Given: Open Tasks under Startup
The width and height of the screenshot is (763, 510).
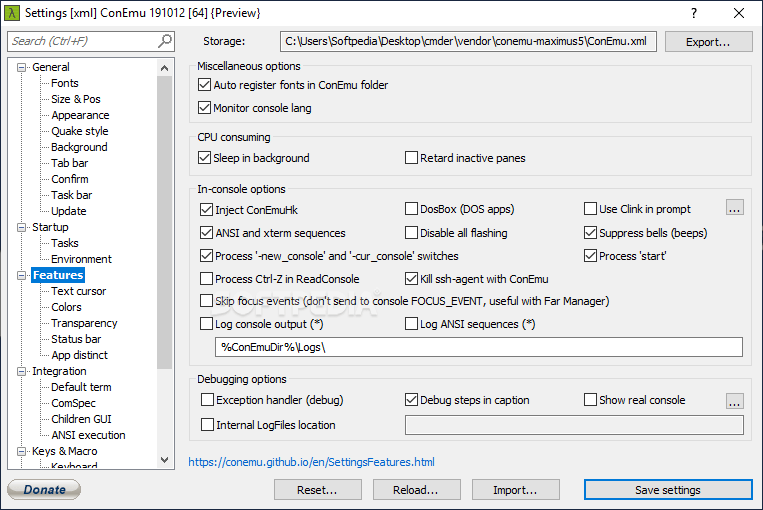Looking at the screenshot, I should [x=65, y=243].
